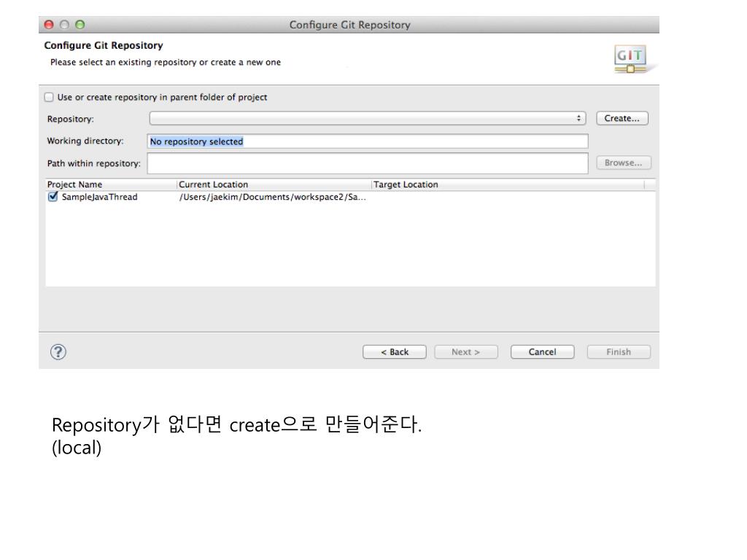Uncheck the SampleJavaThread project checkbox
Screen dimensions: 747x560
click(53, 197)
